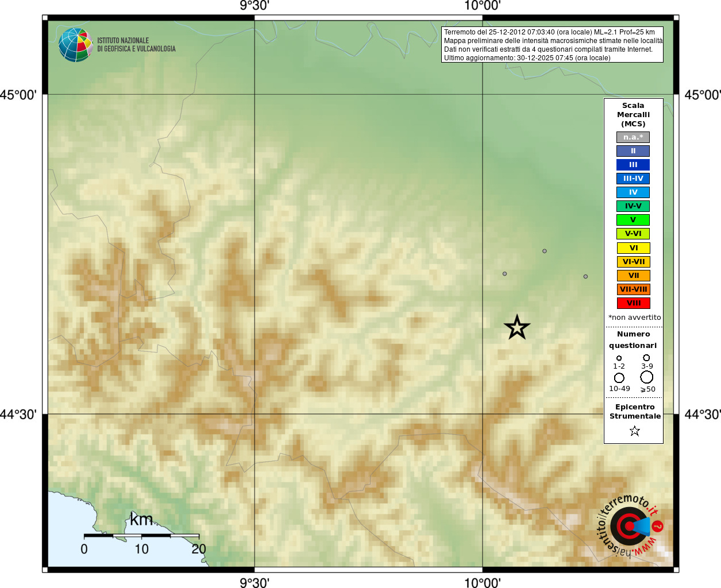The image size is (721, 588).
Task: Select the gray n.a.* legend swatch
Action: tap(633, 137)
